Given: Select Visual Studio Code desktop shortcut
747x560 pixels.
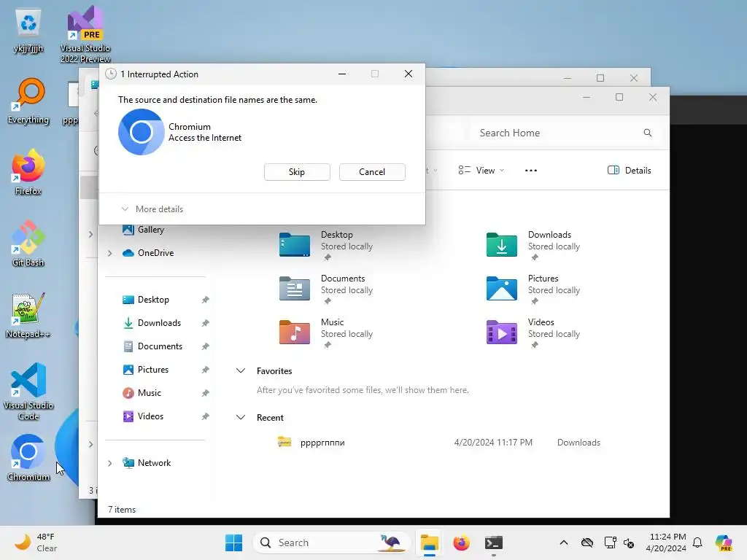Looking at the screenshot, I should click(28, 392).
